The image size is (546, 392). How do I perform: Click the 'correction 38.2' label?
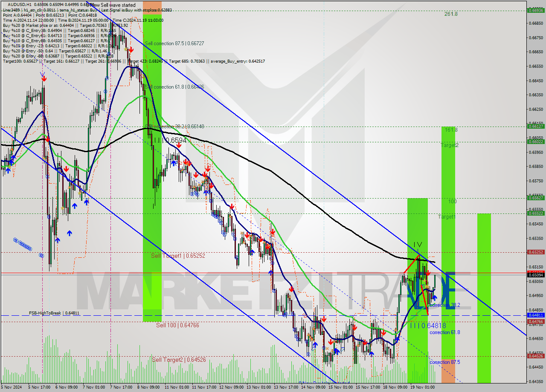click(444, 305)
